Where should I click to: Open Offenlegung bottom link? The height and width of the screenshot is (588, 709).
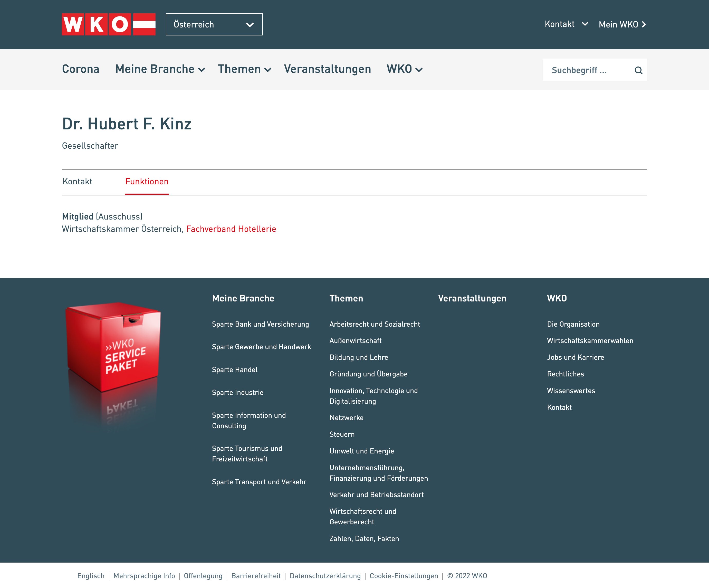click(x=203, y=576)
